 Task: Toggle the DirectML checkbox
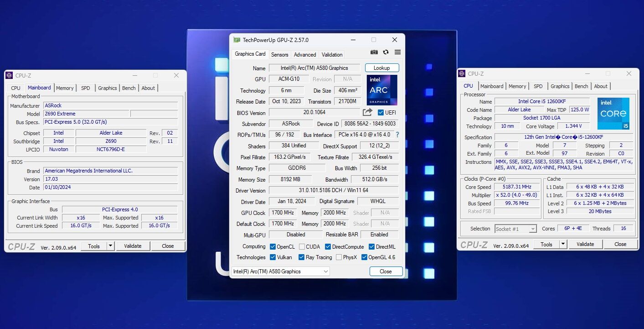point(371,247)
